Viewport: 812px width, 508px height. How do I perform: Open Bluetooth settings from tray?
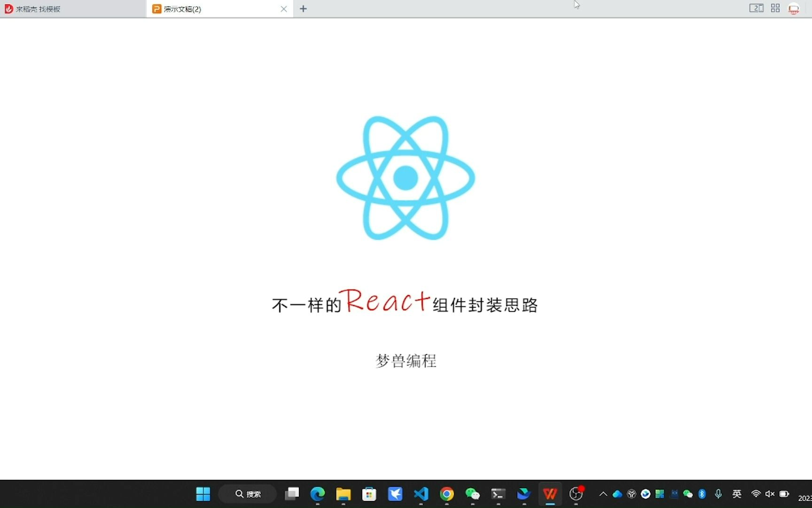point(702,494)
